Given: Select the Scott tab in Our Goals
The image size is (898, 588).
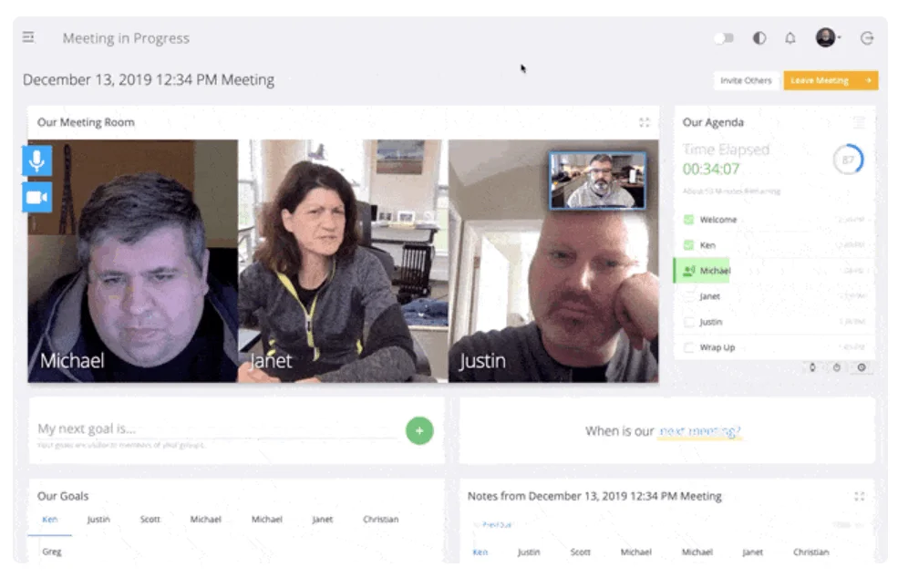Looking at the screenshot, I should 150,520.
